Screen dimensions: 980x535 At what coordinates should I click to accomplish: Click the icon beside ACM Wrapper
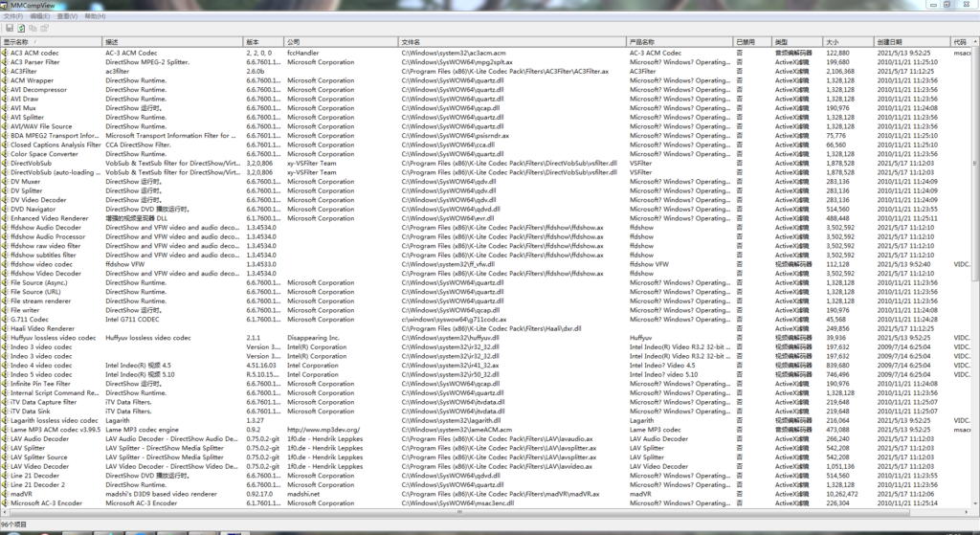[5, 80]
